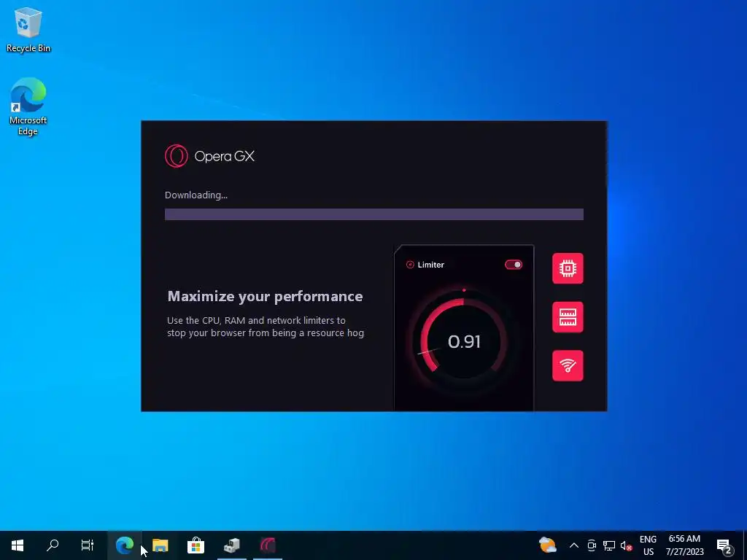747x560 pixels.
Task: Click the Opera GX taskbar icon
Action: pos(268,545)
